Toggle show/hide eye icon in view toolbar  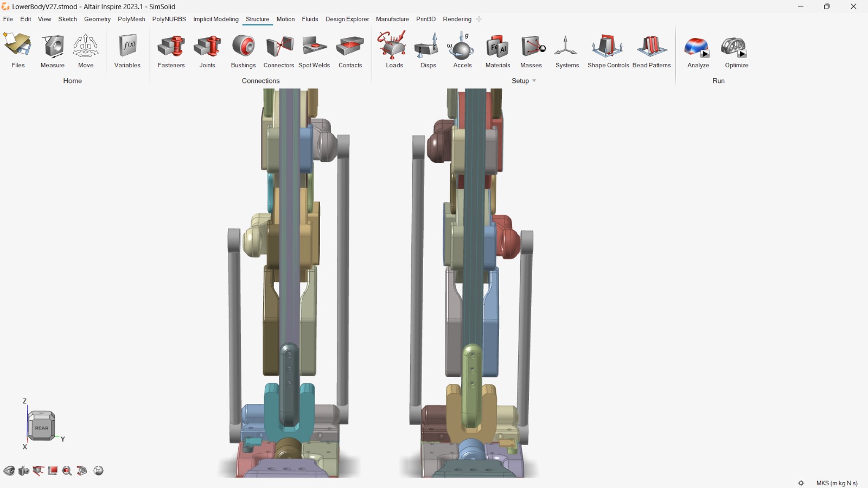(x=9, y=471)
